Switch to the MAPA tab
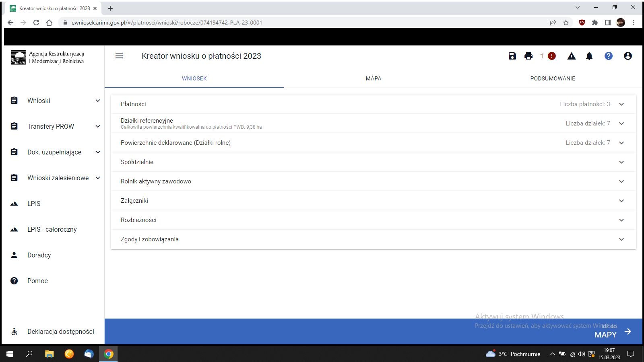The width and height of the screenshot is (644, 362). click(373, 78)
